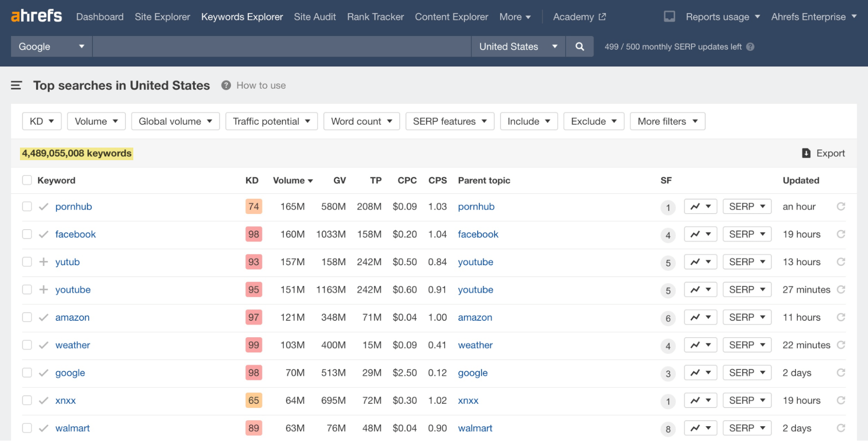Open the United States country selector
Image resolution: width=868 pixels, height=441 pixels.
pyautogui.click(x=518, y=46)
